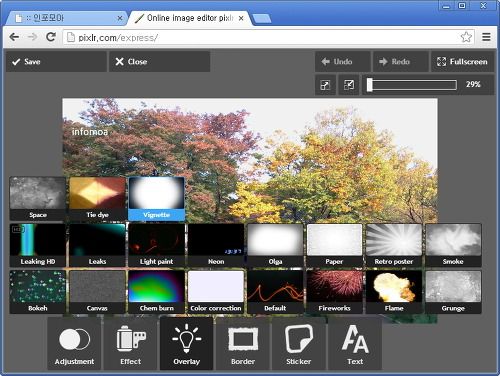Open the Border frame tool

click(243, 344)
